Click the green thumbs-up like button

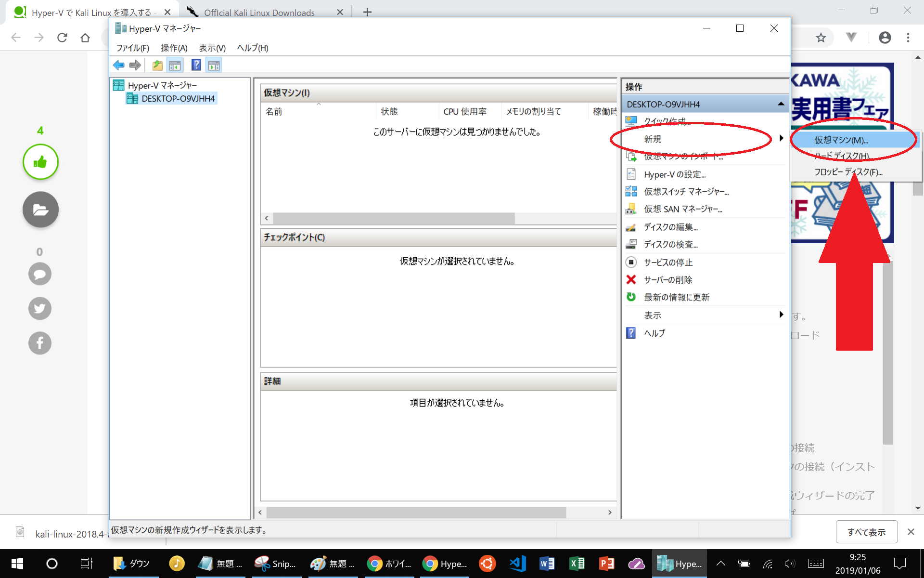pyautogui.click(x=40, y=162)
